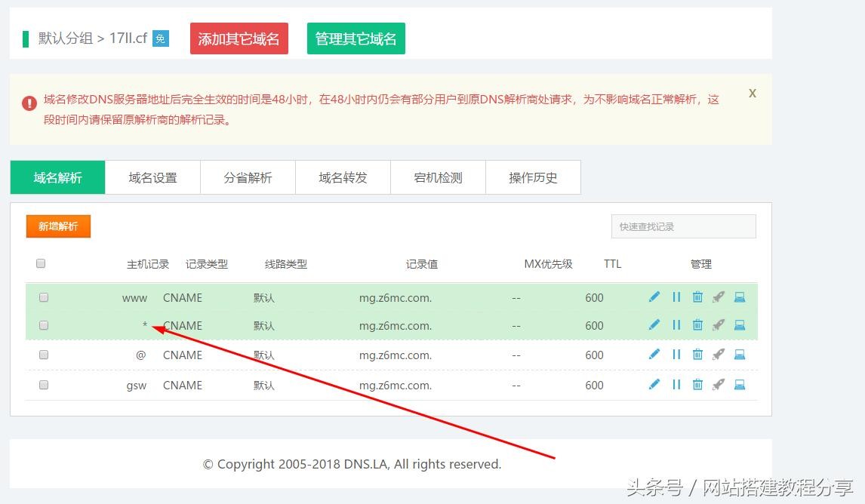865x504 pixels.
Task: Click the laptop icon on the gsw record
Action: (740, 385)
